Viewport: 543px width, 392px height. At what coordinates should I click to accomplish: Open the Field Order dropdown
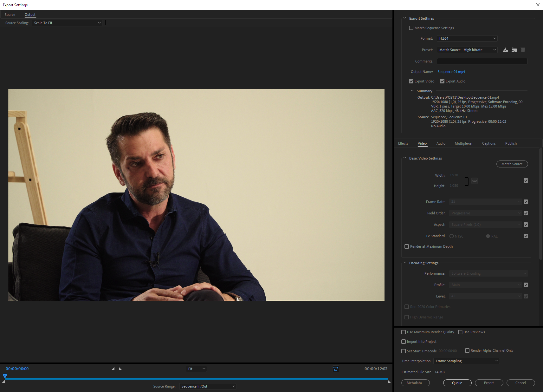(x=485, y=213)
